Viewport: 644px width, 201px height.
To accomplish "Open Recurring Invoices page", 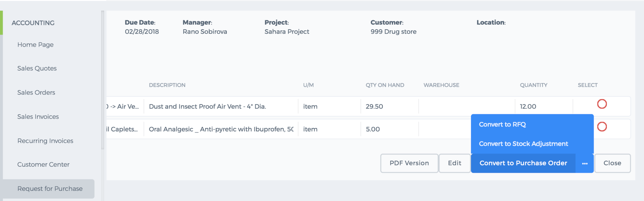I will coord(45,141).
